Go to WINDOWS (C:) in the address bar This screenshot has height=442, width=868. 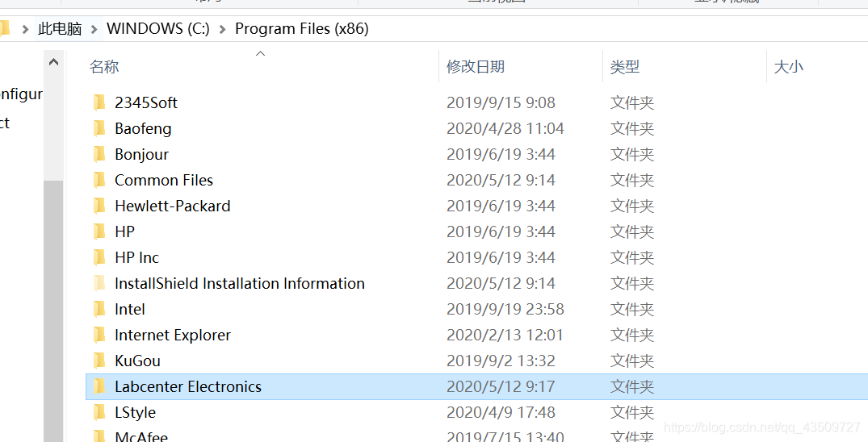pyautogui.click(x=158, y=28)
